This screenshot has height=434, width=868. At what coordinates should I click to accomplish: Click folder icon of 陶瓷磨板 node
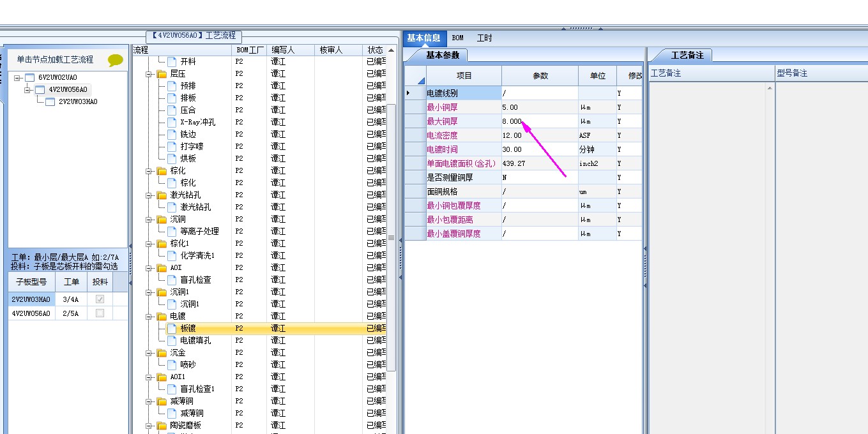[162, 426]
